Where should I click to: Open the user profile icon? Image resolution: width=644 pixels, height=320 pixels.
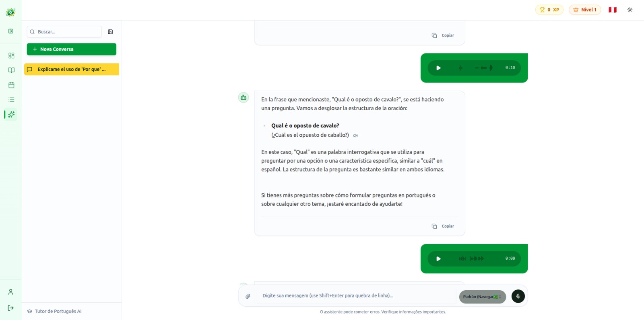pyautogui.click(x=11, y=292)
